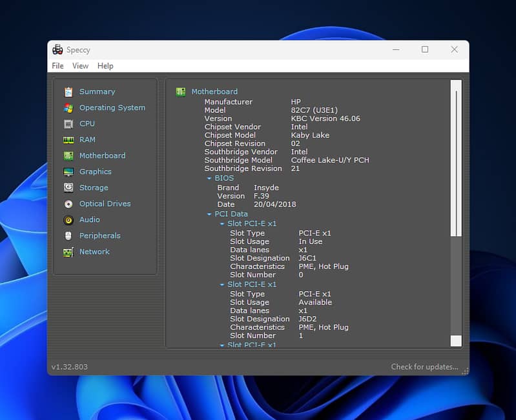Click the Operating System Windows flag icon

(x=68, y=108)
